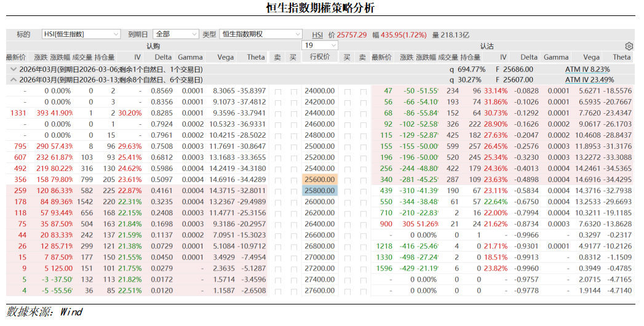Open the 到期日 全部 dropdown
Screen dimensions: 644x326
(x=177, y=34)
